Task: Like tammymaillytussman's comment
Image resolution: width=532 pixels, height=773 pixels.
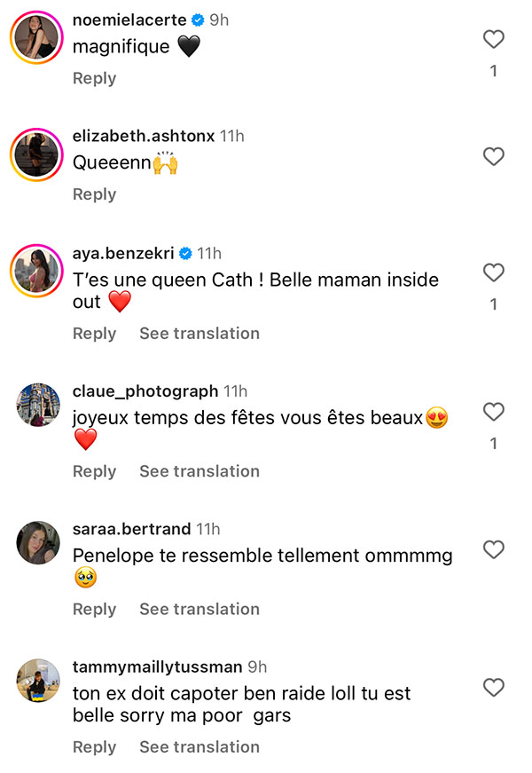Action: click(493, 687)
